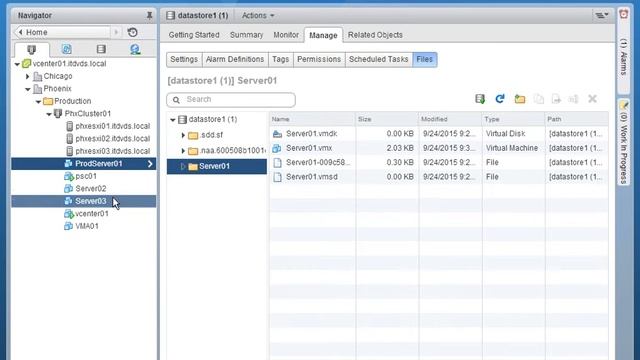Image resolution: width=640 pixels, height=360 pixels.
Task: Select phxesxi03.itdvds.local host
Action: tap(84, 151)
